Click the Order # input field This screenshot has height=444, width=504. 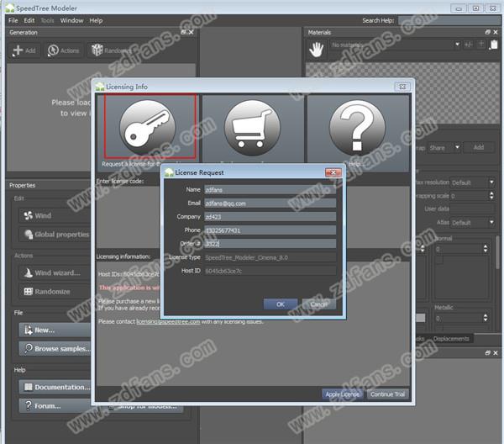[270, 244]
